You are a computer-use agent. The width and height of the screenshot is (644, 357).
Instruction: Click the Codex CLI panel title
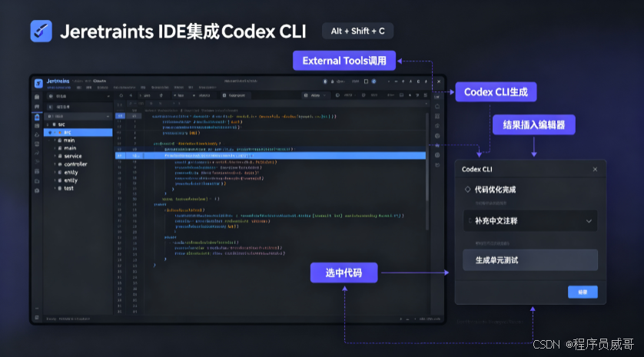476,169
